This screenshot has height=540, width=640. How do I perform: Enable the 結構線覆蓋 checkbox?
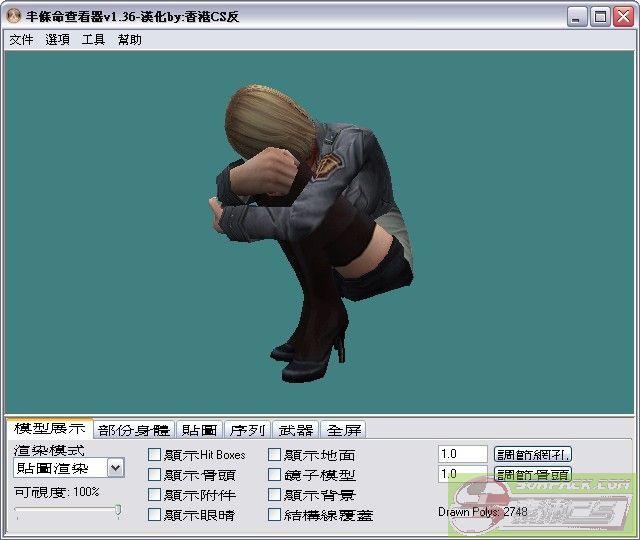pyautogui.click(x=274, y=514)
